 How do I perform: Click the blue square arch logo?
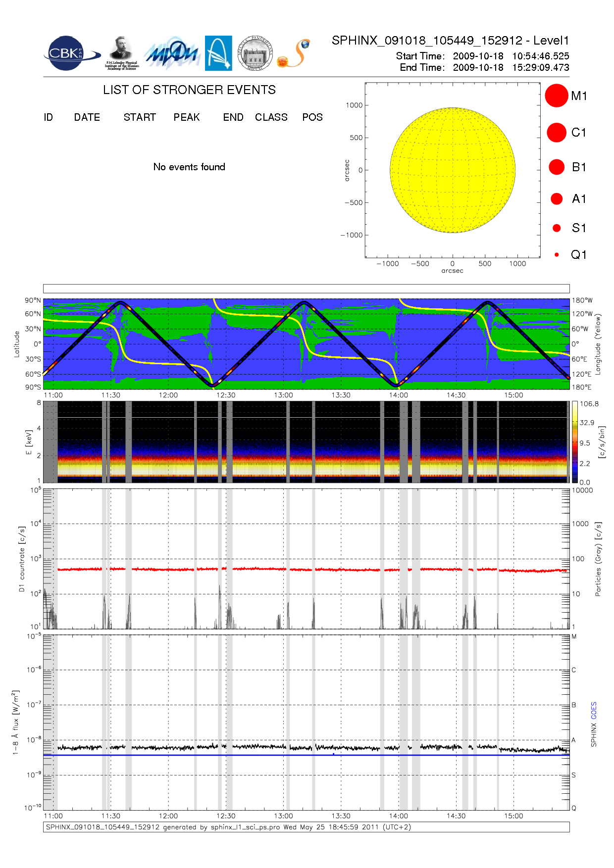coord(218,53)
